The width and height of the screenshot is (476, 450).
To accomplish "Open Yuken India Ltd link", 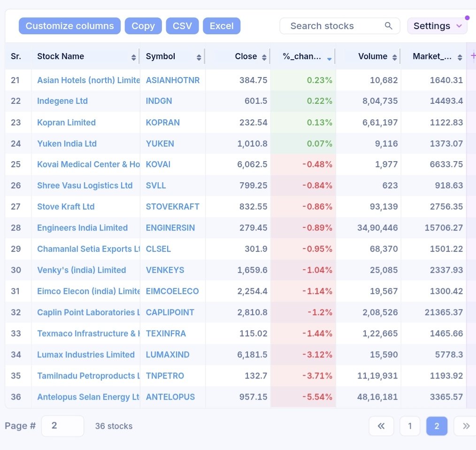I will 67,143.
